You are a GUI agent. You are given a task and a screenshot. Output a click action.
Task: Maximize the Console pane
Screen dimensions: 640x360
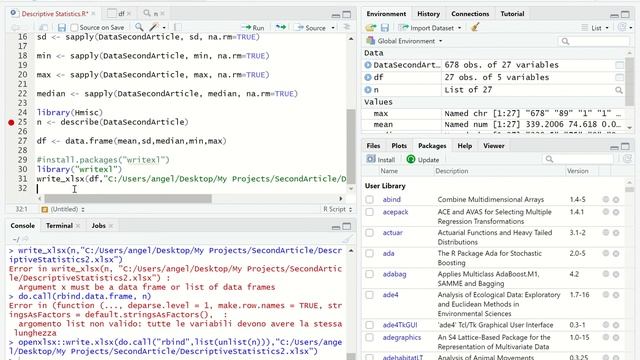tap(347, 226)
